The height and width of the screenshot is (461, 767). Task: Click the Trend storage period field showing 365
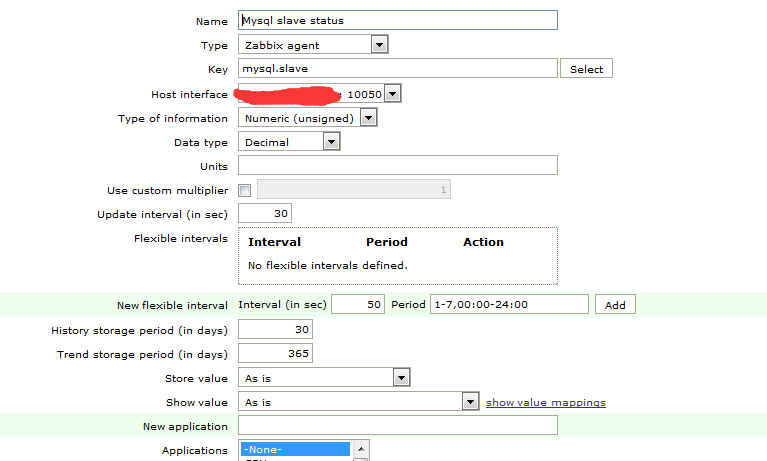tap(275, 353)
